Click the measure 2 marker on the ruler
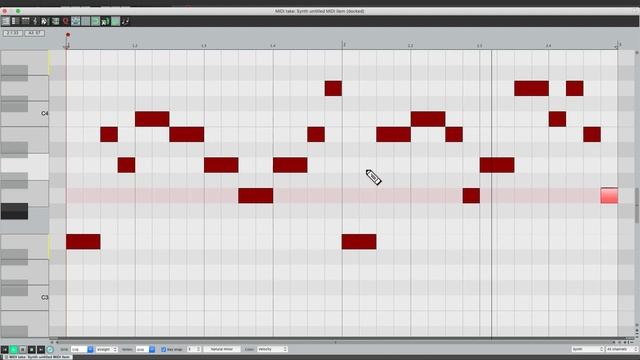Viewport: 640px width, 360px height. (x=344, y=44)
